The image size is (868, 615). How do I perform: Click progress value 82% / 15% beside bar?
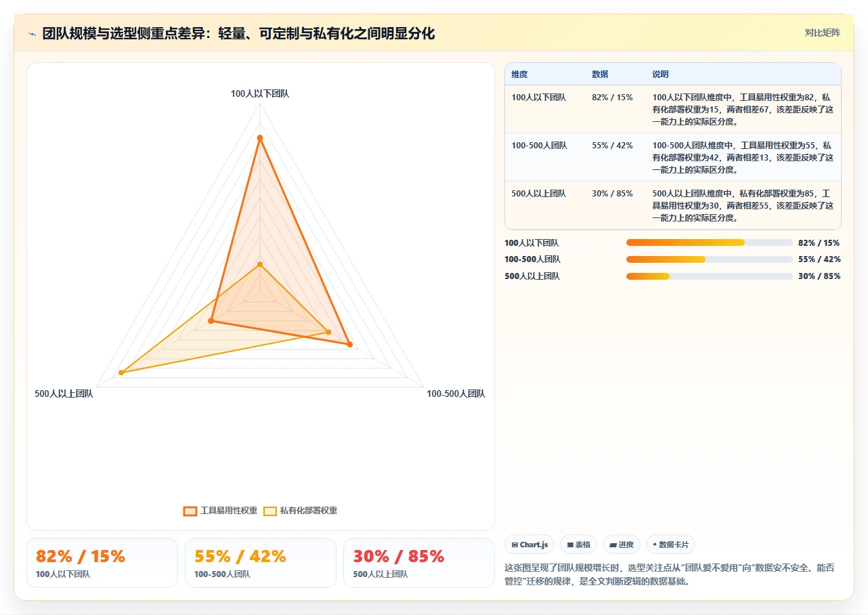[819, 242]
